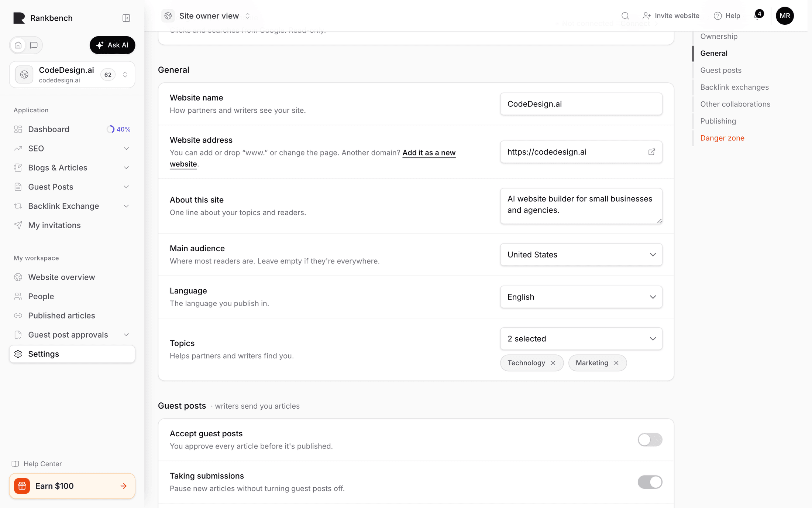The width and height of the screenshot is (812, 508).
Task: Go to the People page
Action: click(x=72, y=296)
